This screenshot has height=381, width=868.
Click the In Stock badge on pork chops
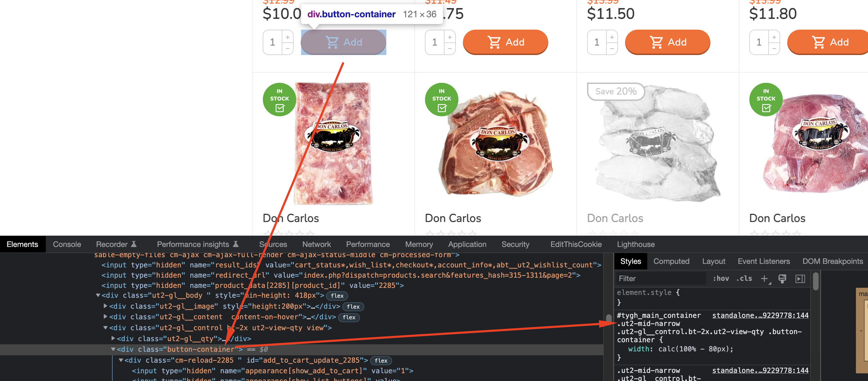point(442,99)
